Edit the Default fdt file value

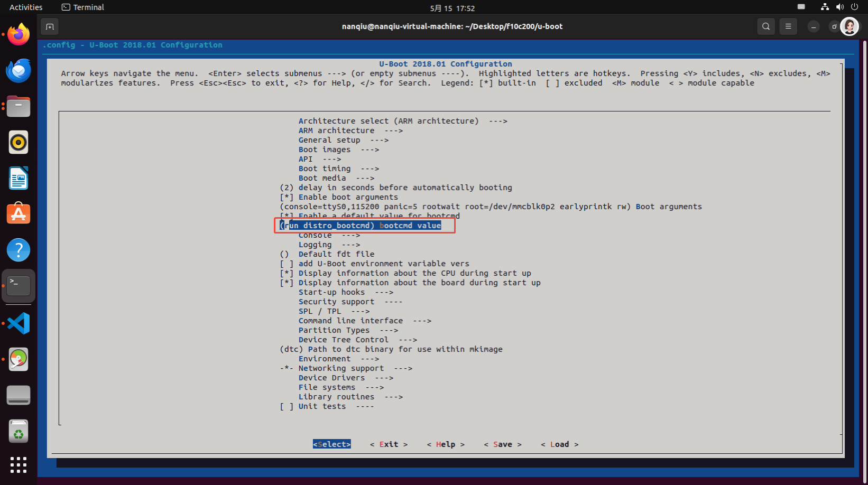coord(327,254)
